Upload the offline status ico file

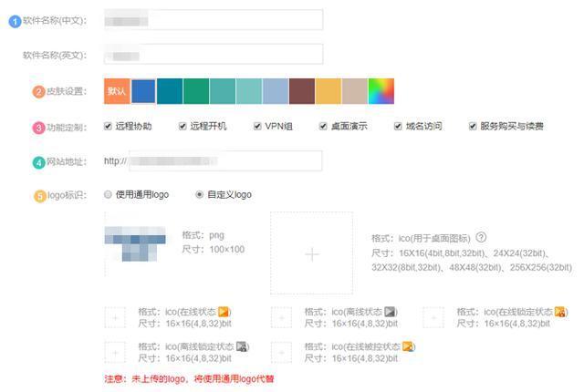[x=281, y=317]
